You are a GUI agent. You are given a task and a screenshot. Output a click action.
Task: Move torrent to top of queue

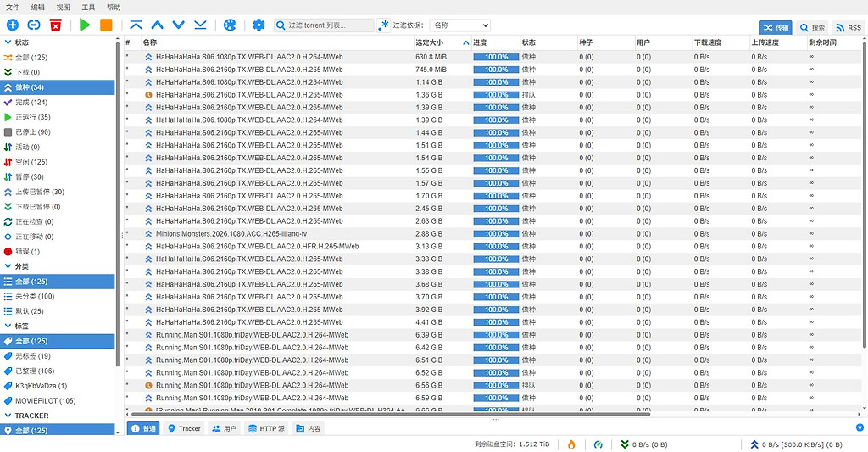136,25
